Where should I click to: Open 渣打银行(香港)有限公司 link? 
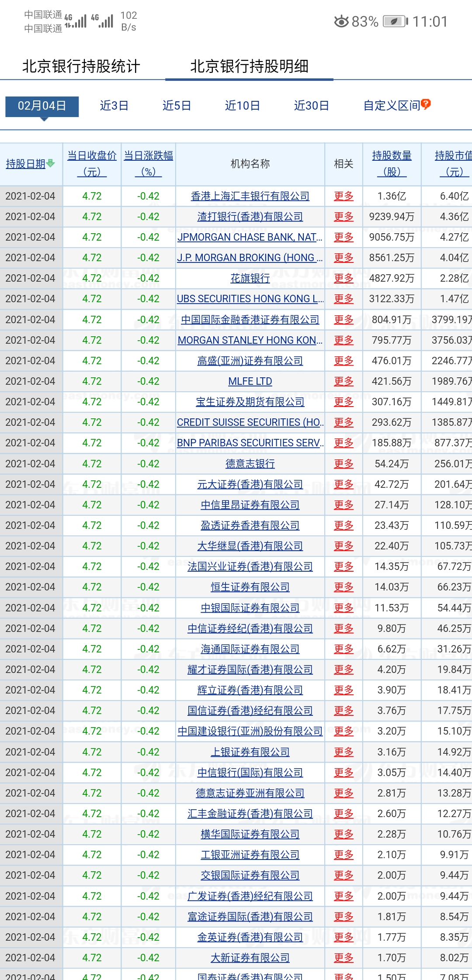(x=250, y=217)
